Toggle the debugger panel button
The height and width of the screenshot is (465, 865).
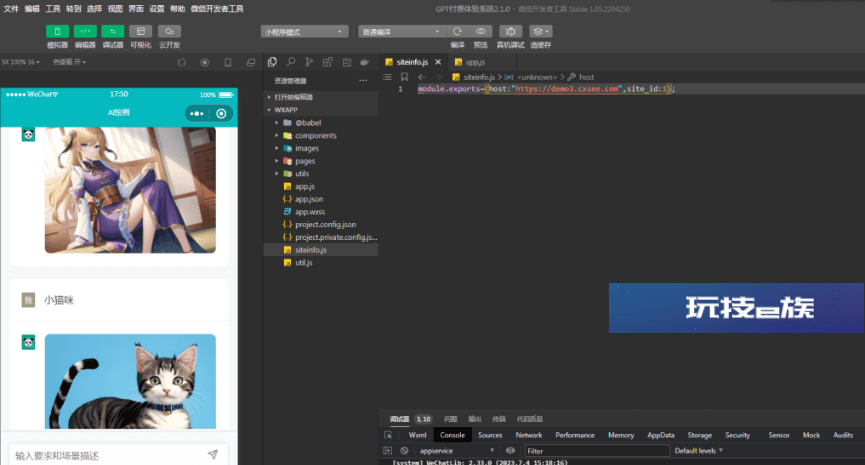[x=113, y=31]
